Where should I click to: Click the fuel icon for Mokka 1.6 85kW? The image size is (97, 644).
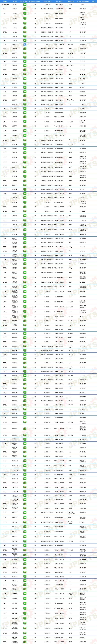tap(25, 555)
